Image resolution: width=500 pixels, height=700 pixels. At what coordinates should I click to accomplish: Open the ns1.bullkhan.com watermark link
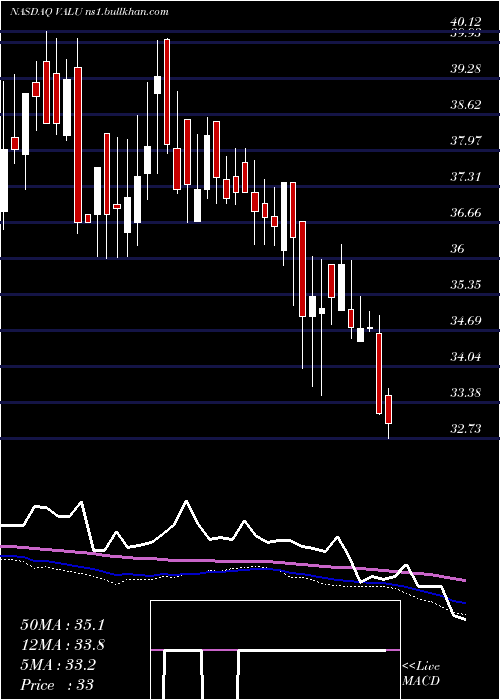(x=126, y=12)
